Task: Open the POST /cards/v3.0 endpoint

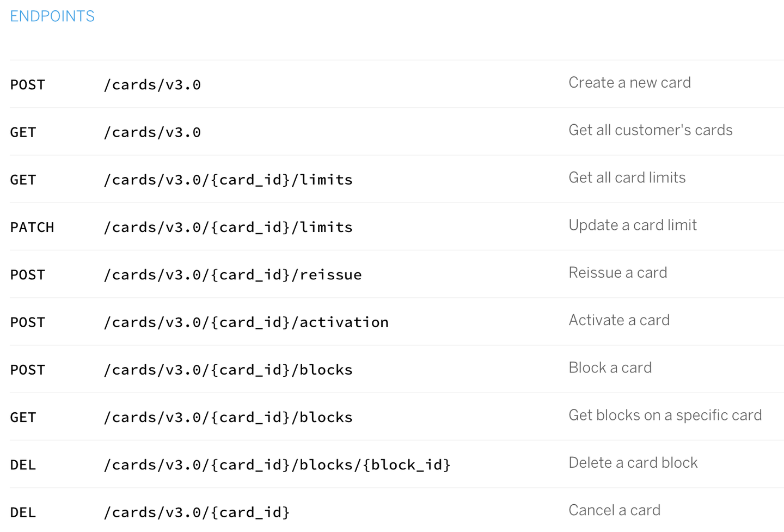Action: [x=152, y=85]
